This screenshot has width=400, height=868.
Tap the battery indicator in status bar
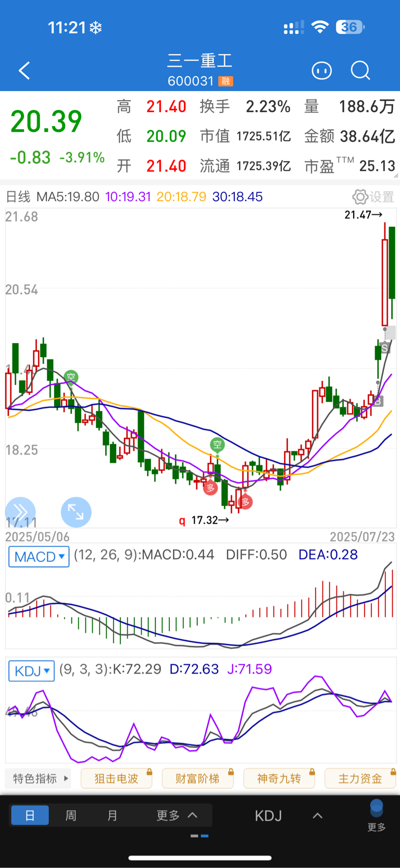coord(350,27)
